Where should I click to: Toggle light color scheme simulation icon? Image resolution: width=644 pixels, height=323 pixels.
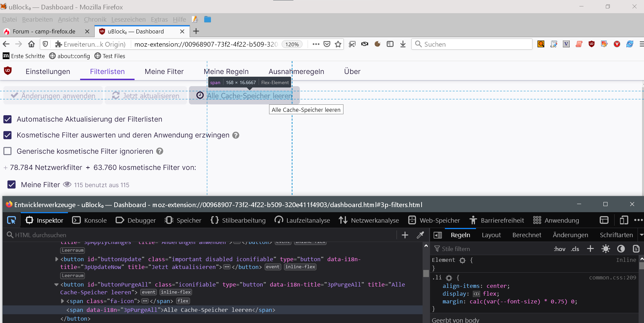tap(605, 249)
